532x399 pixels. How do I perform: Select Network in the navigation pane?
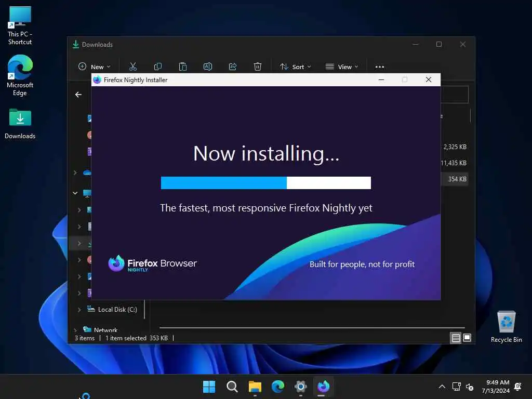pos(105,330)
